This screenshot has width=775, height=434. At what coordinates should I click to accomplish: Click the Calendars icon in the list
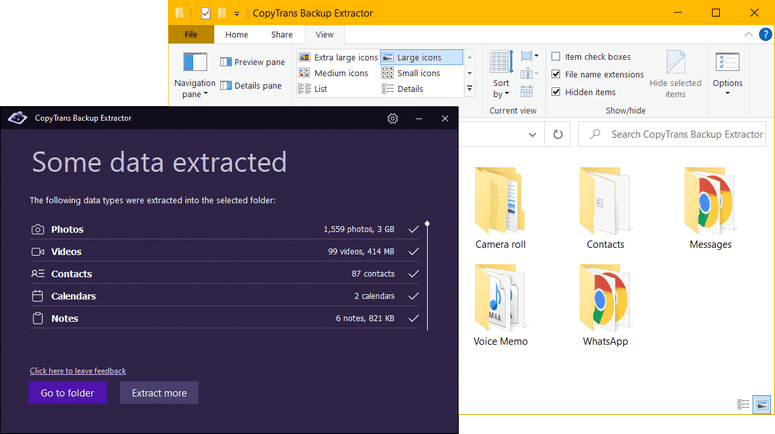pos(38,296)
